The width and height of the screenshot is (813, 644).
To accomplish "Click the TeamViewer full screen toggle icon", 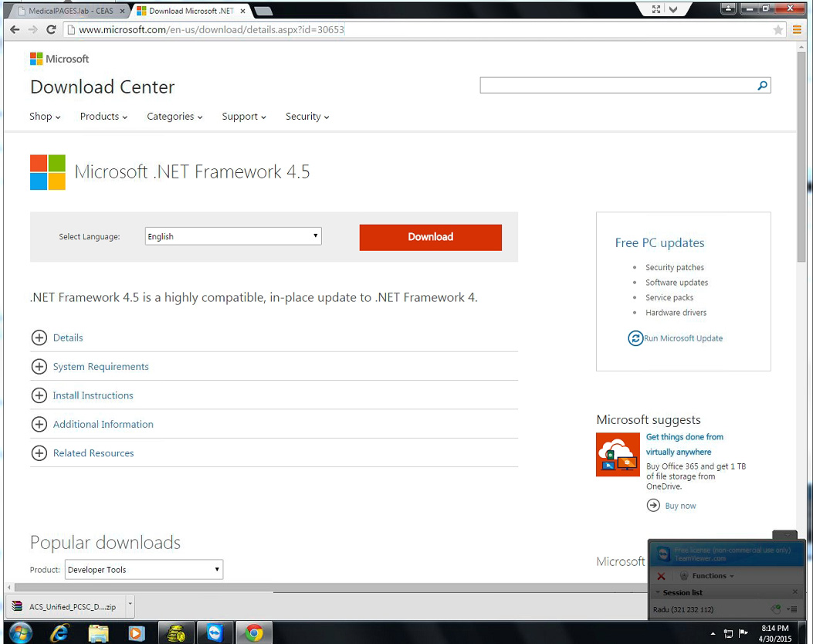I will (656, 8).
